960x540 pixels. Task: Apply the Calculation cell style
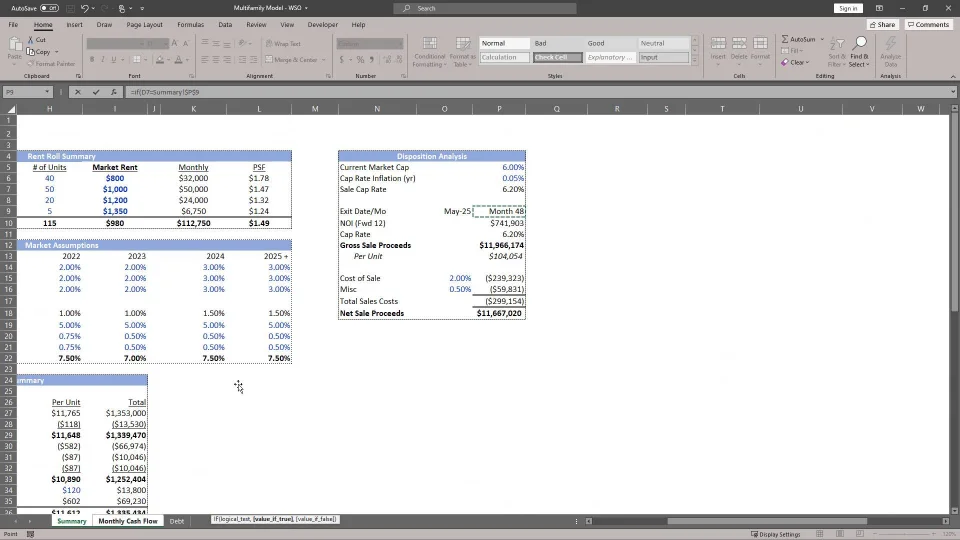point(504,58)
